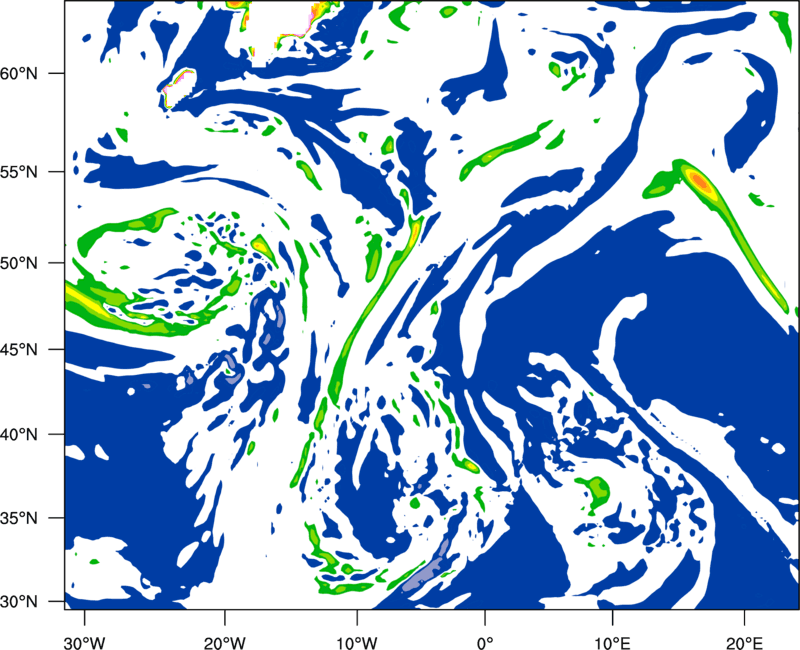Screen dimensions: 800x650
Task: Click the 50°N latitude label
Action: 19,263
